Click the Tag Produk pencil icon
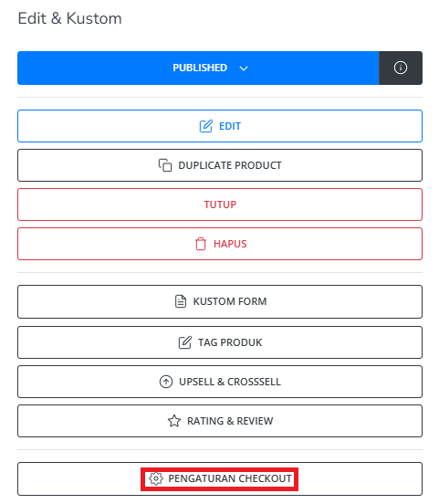The image size is (439, 504). click(x=185, y=342)
